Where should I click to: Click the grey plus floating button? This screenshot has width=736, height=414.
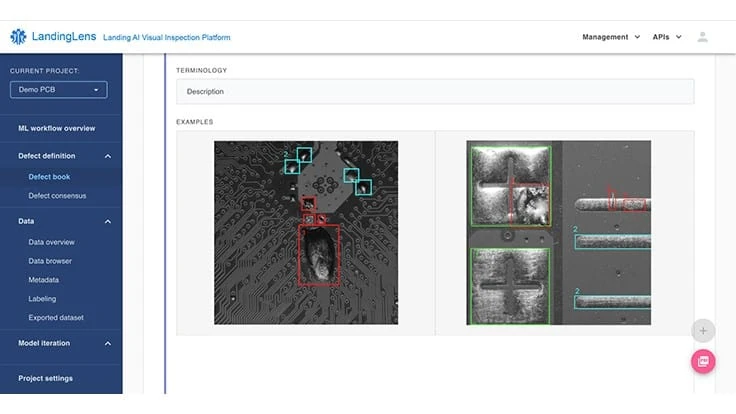tap(703, 330)
